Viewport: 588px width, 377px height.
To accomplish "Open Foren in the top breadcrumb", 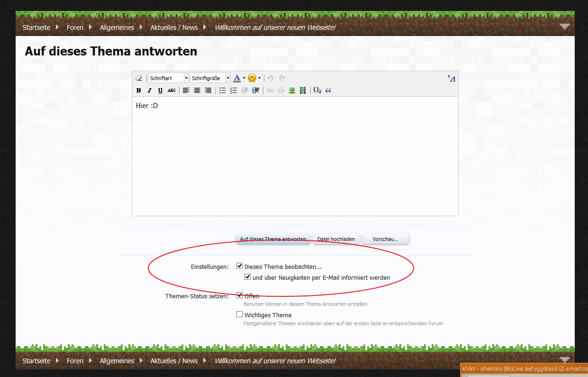I will coord(75,28).
